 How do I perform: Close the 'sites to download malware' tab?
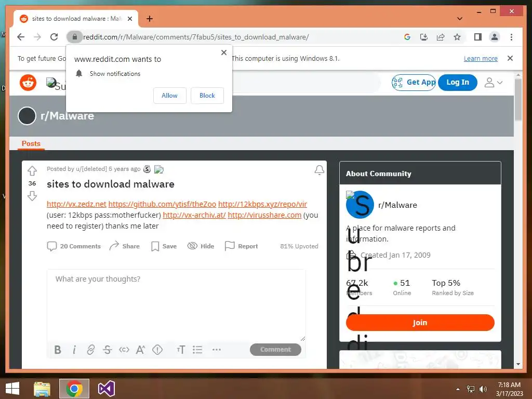[129, 19]
